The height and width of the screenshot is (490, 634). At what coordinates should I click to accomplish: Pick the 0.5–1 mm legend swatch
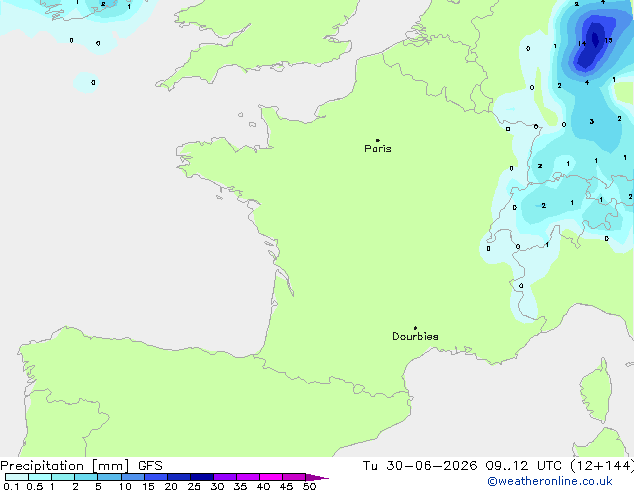coord(40,477)
